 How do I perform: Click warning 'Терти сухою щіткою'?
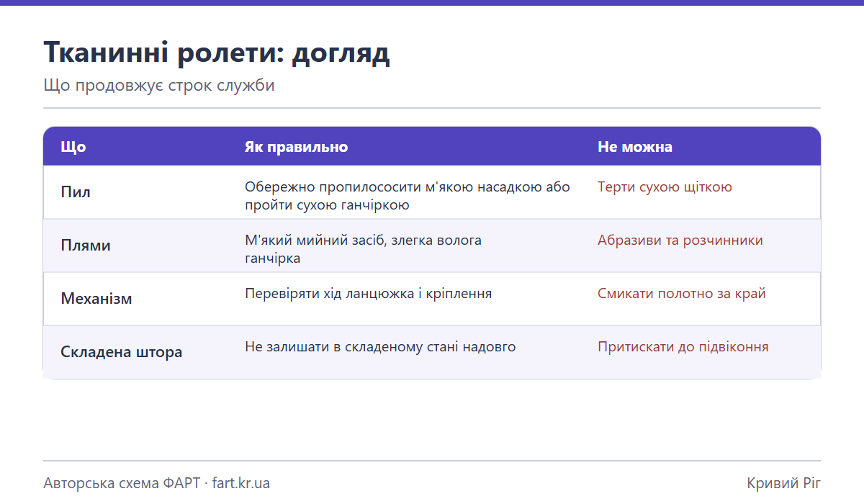pyautogui.click(x=665, y=187)
